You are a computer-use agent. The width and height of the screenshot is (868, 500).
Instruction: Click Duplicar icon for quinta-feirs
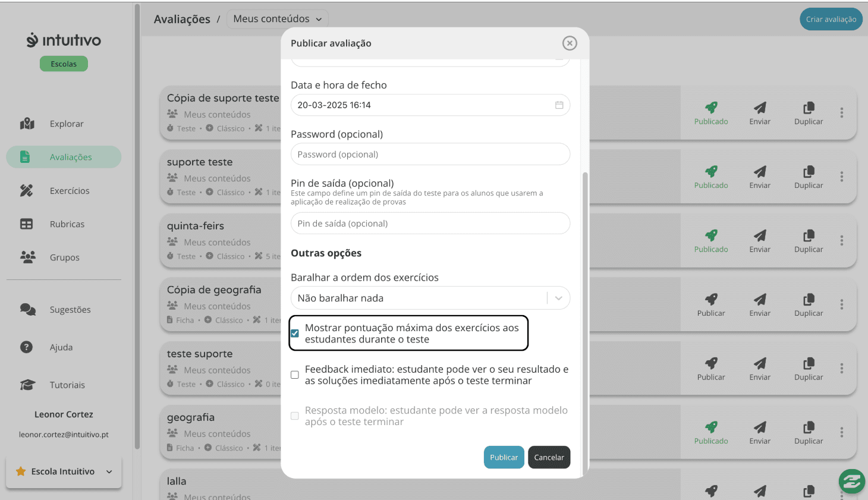(x=809, y=235)
